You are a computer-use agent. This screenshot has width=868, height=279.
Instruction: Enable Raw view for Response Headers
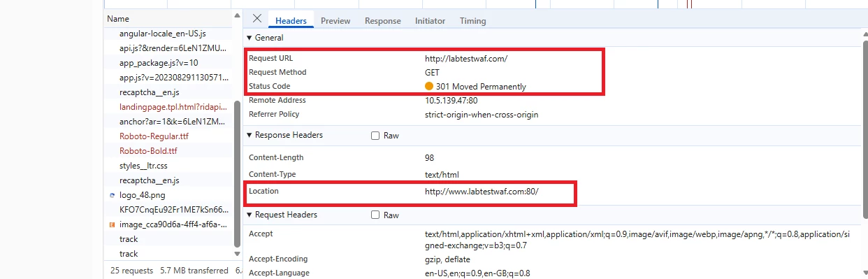375,136
